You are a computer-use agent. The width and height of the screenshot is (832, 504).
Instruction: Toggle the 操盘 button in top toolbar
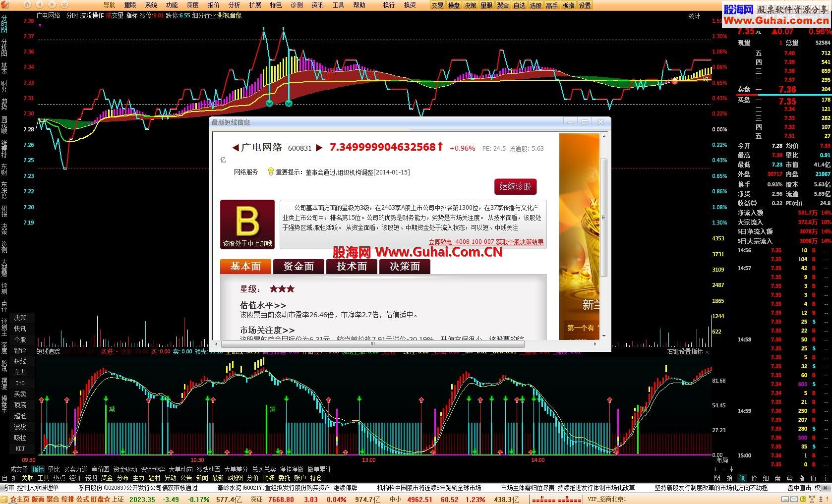click(x=454, y=5)
